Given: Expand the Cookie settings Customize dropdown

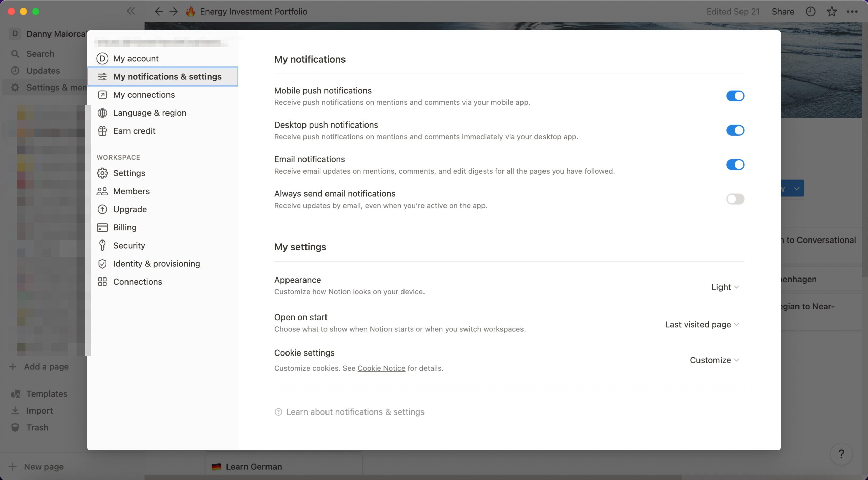Looking at the screenshot, I should pos(715,360).
